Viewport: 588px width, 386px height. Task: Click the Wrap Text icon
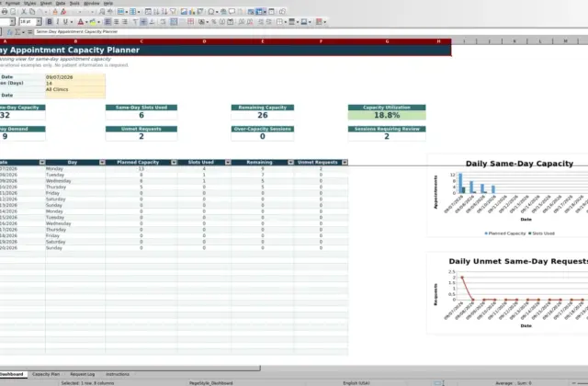[163, 22]
